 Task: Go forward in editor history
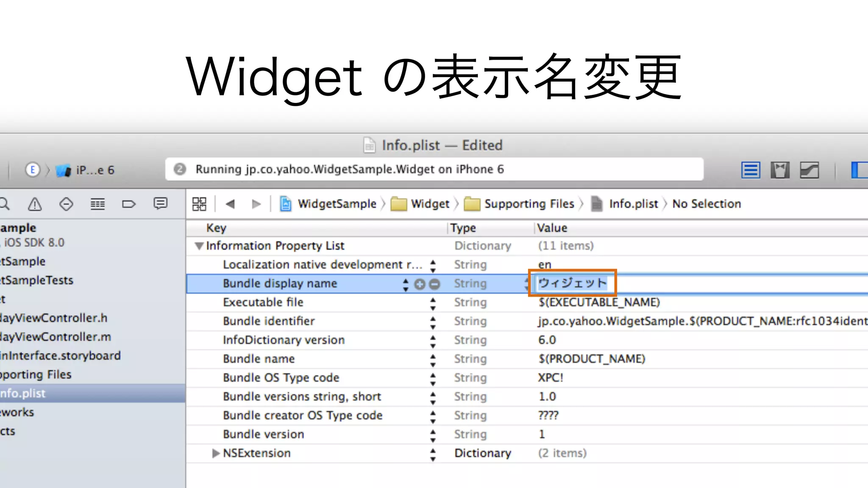(x=256, y=204)
